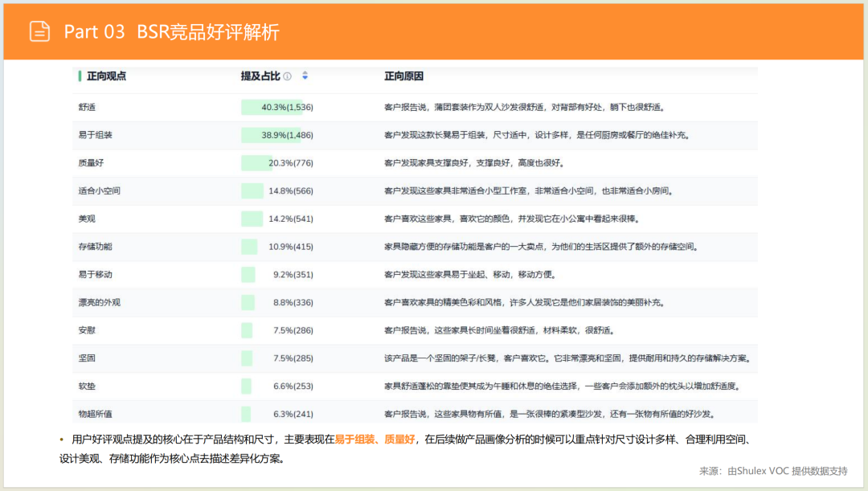
Task: Click the document icon in the orange header
Action: (39, 31)
